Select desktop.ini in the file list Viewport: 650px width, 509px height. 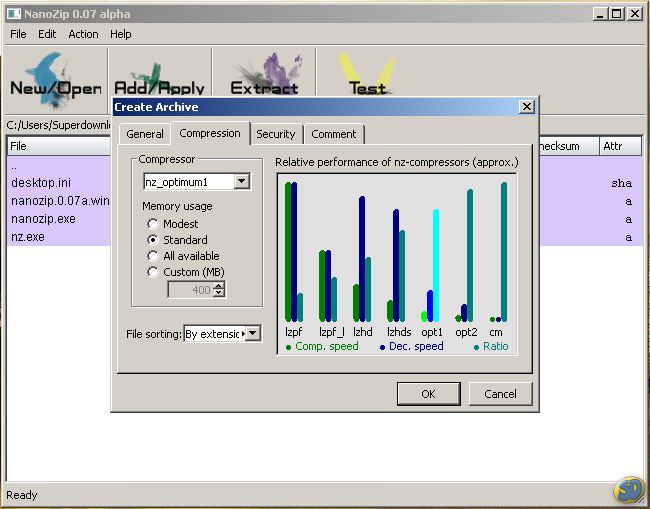pos(41,183)
